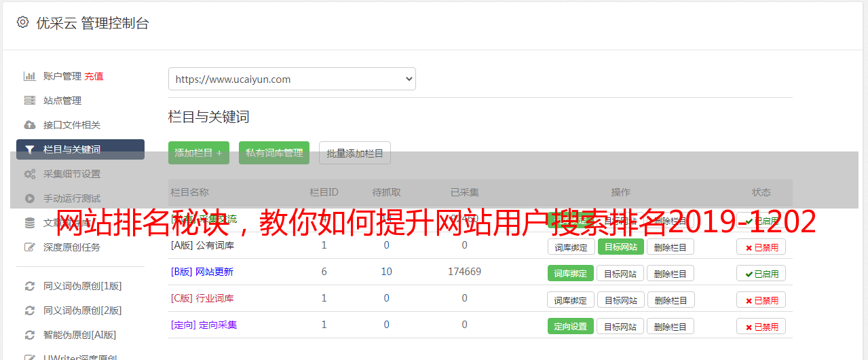868x360 pixels.
Task: Click the cloud upload icon for 接口文件相关
Action: click(30, 125)
